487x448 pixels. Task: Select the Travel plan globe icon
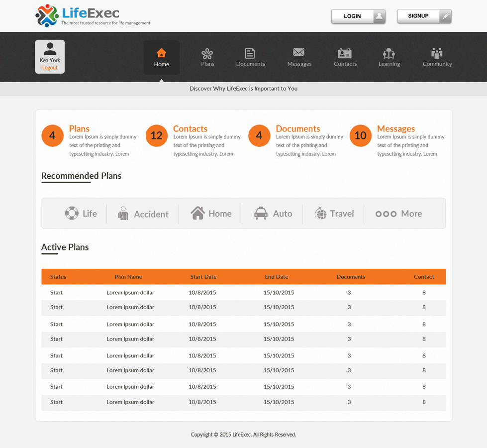[319, 213]
